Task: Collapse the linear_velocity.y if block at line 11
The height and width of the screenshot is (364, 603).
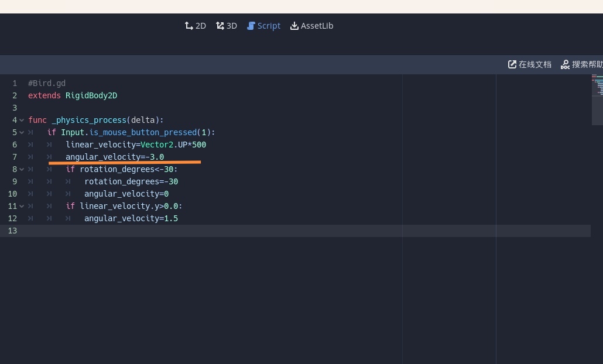Action: pyautogui.click(x=22, y=207)
